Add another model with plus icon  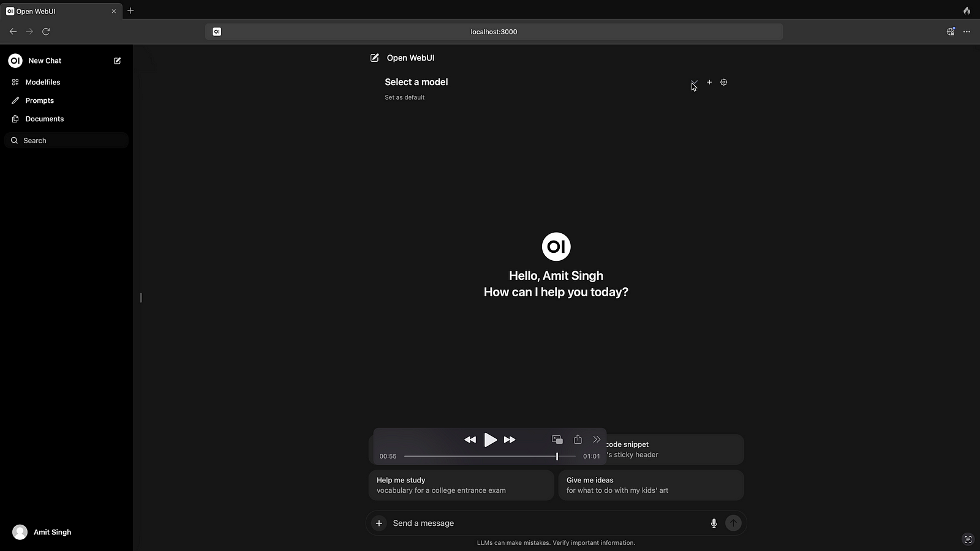click(x=709, y=82)
